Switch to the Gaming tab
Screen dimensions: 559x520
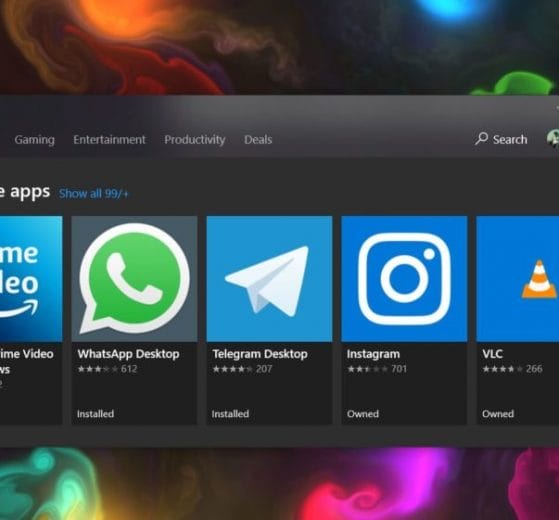[x=35, y=139]
